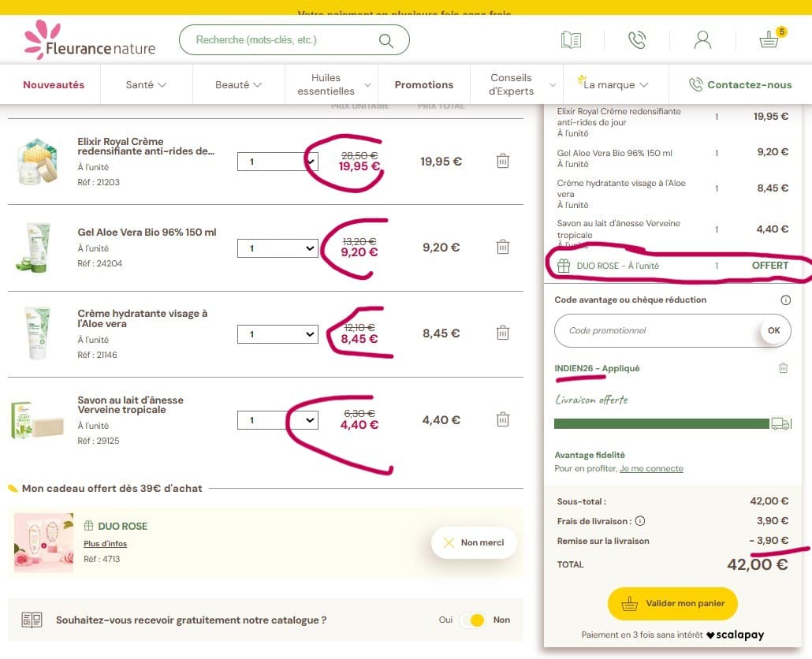The width and height of the screenshot is (812, 659).
Task: Click the Crème hydratante visage product title
Action: [x=143, y=318]
